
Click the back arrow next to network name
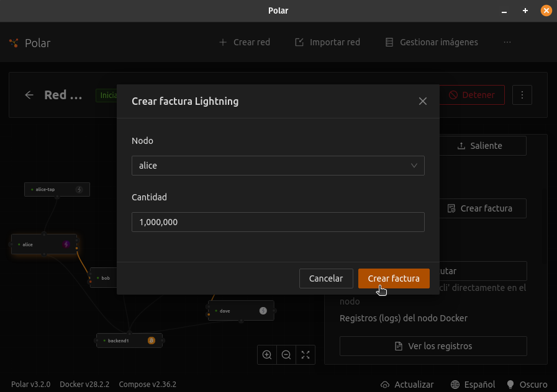click(29, 95)
